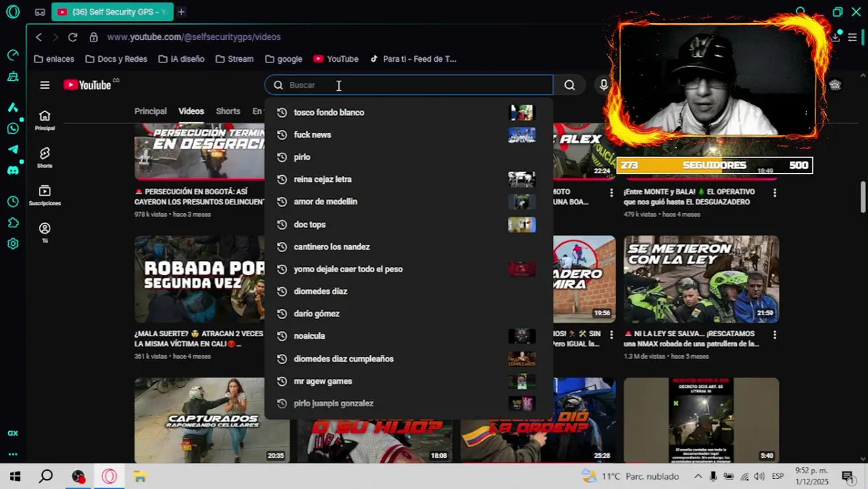Click the Buscar search input field
The width and height of the screenshot is (868, 489).
(x=409, y=85)
